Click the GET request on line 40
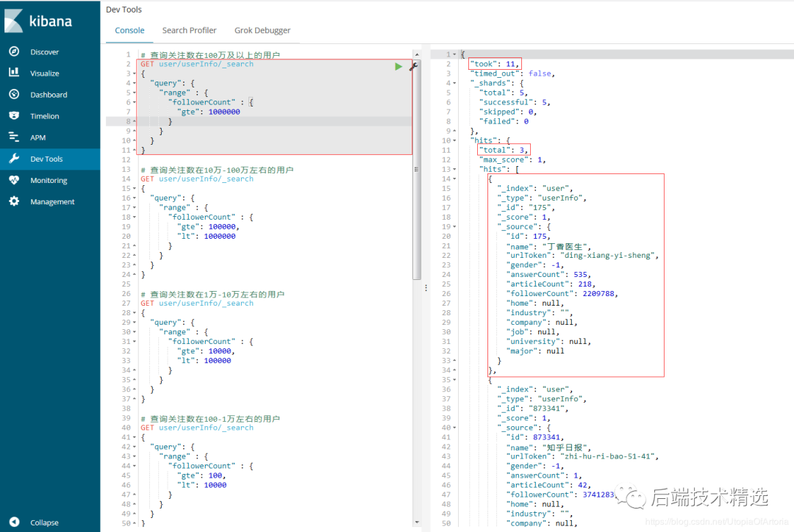Screen dimensions: 794x532 tap(197, 428)
